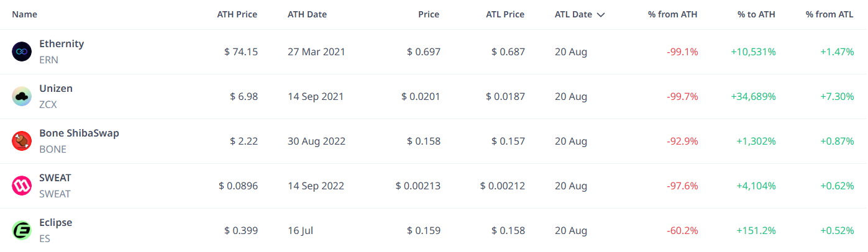This screenshot has height=252, width=868.
Task: Sort by % from ATL header
Action: [829, 14]
